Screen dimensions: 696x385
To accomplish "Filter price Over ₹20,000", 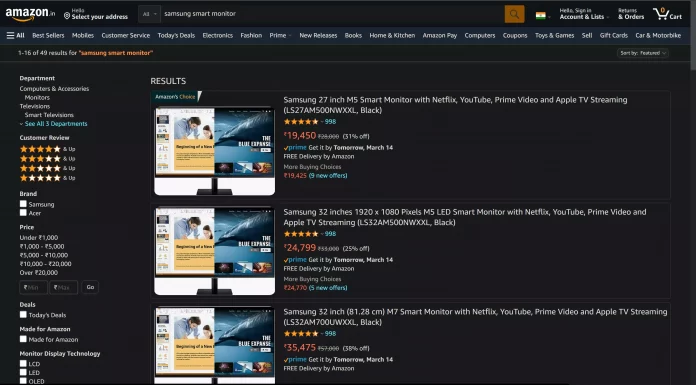I will [x=39, y=273].
